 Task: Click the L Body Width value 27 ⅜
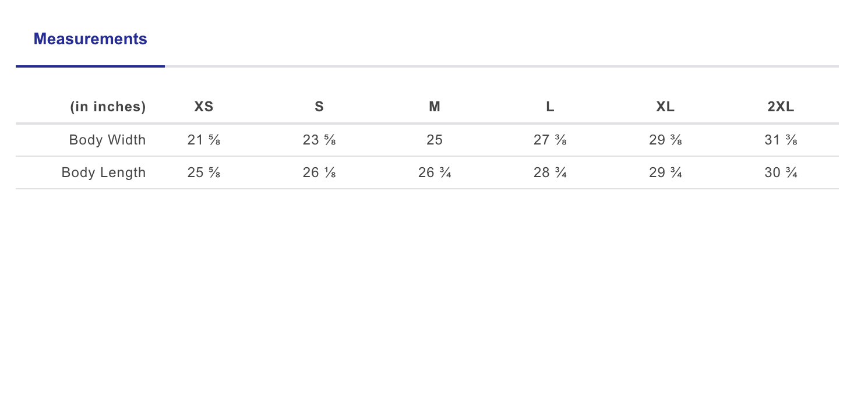[550, 140]
